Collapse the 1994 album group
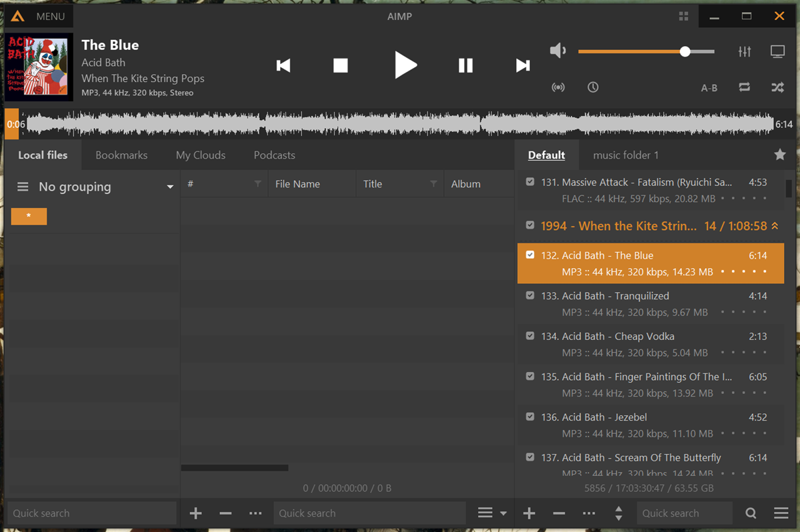The width and height of the screenshot is (800, 532). coord(775,225)
